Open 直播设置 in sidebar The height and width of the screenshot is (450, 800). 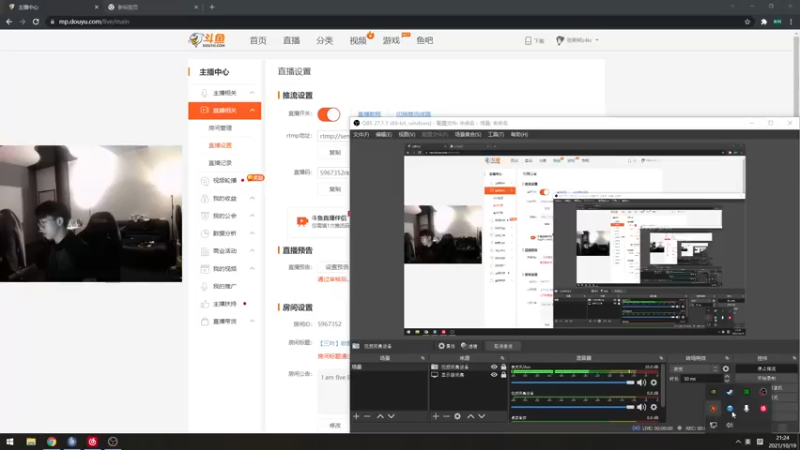tap(220, 145)
